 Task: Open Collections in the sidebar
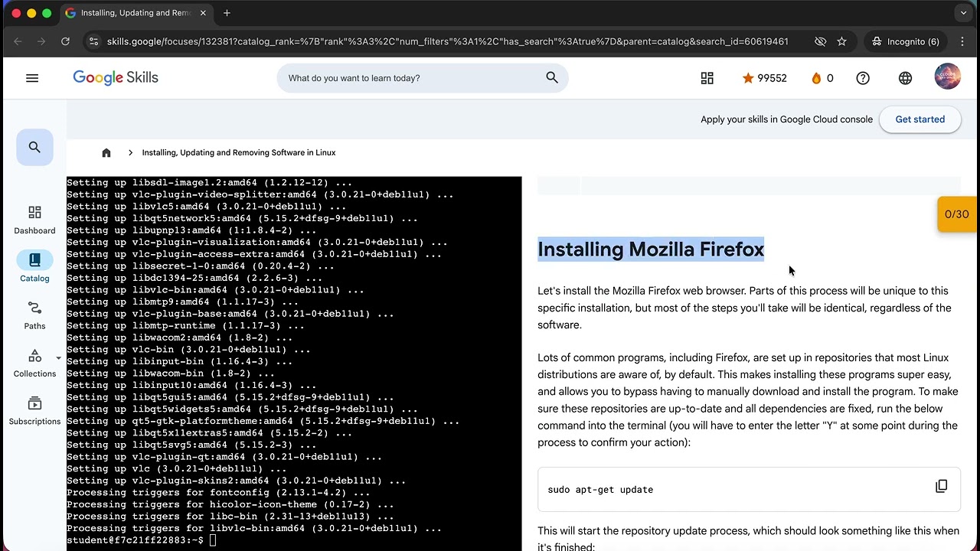34,363
